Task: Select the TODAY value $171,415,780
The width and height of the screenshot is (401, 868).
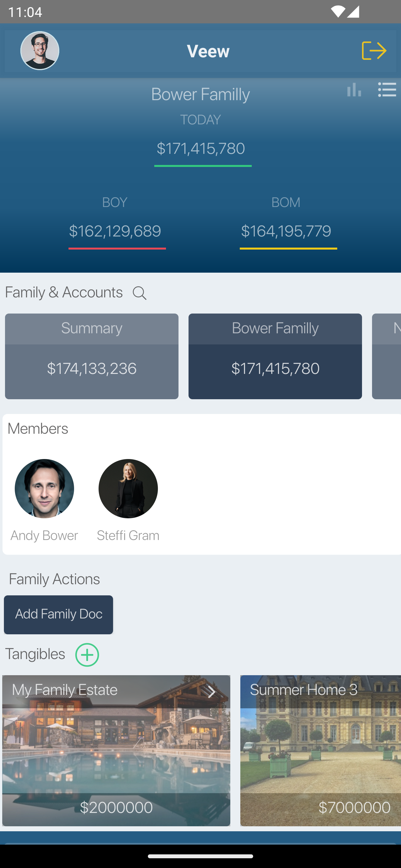Action: click(201, 149)
